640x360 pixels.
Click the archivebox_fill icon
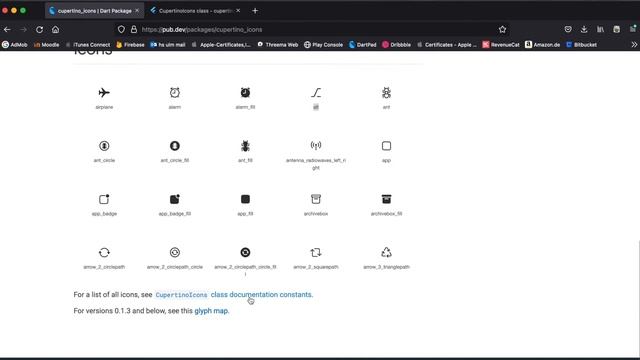click(x=386, y=199)
